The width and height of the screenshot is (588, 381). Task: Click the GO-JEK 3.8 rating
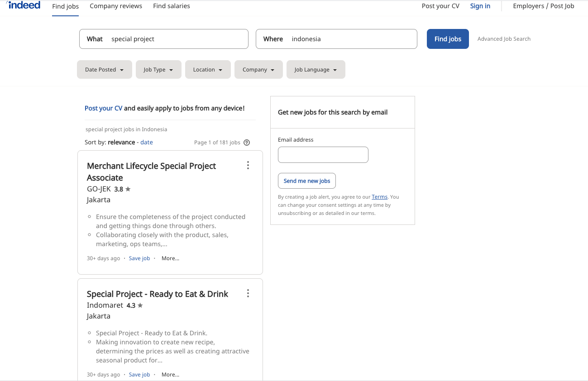119,189
